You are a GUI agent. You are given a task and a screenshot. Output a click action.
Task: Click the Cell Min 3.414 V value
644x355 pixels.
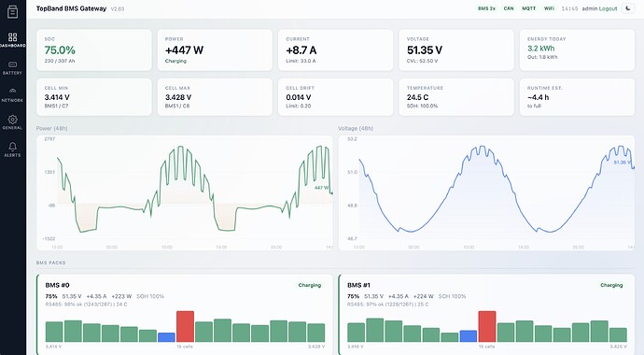tap(57, 97)
